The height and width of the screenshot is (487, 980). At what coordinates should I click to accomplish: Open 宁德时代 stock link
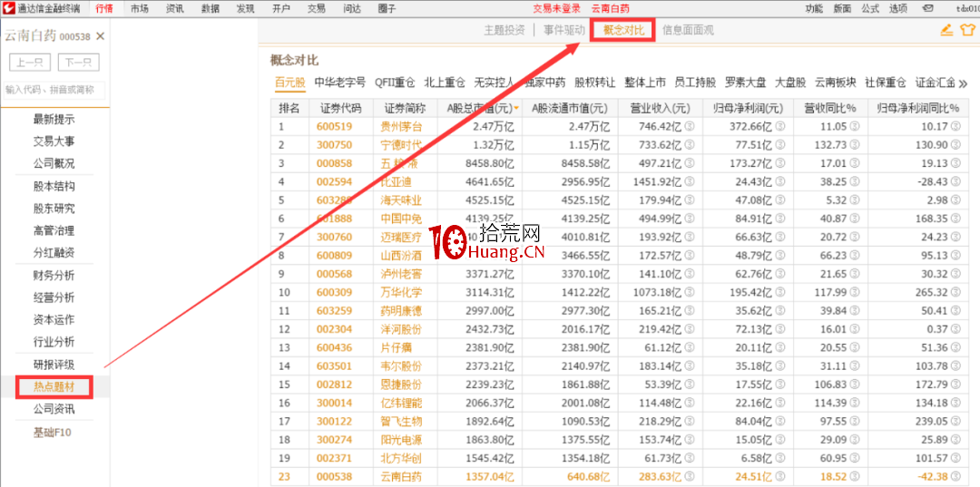click(x=401, y=145)
